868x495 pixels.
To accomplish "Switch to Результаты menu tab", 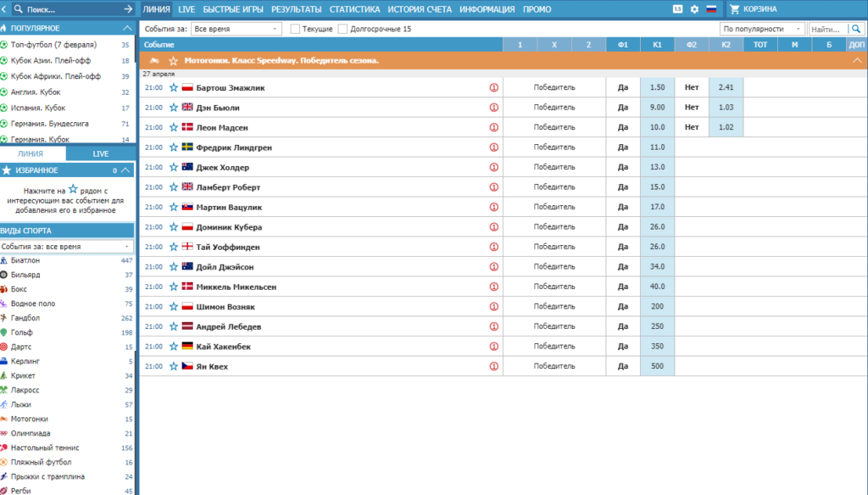I will pyautogui.click(x=296, y=9).
